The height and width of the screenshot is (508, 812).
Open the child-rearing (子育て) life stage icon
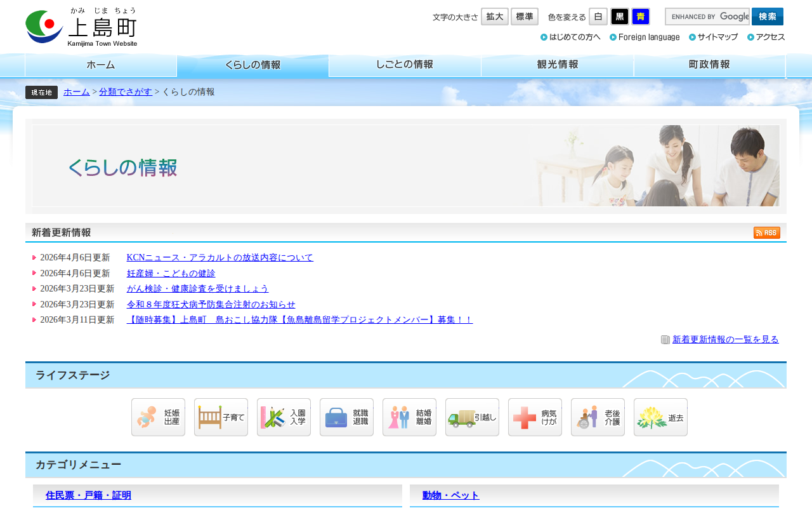point(221,417)
